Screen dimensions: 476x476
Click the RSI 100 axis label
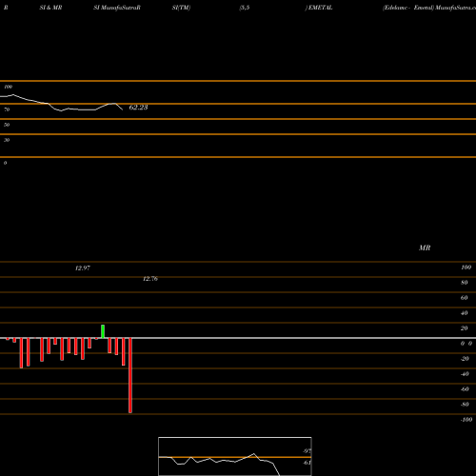[8, 87]
